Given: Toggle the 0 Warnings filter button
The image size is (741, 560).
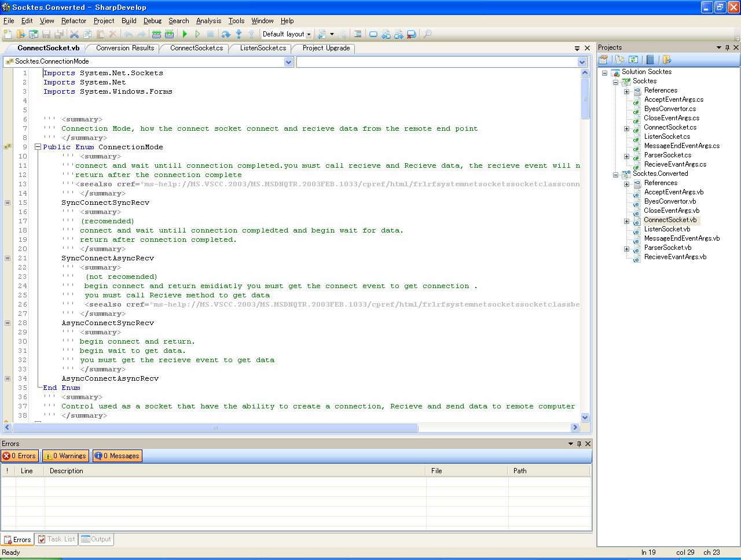Looking at the screenshot, I should 65,456.
